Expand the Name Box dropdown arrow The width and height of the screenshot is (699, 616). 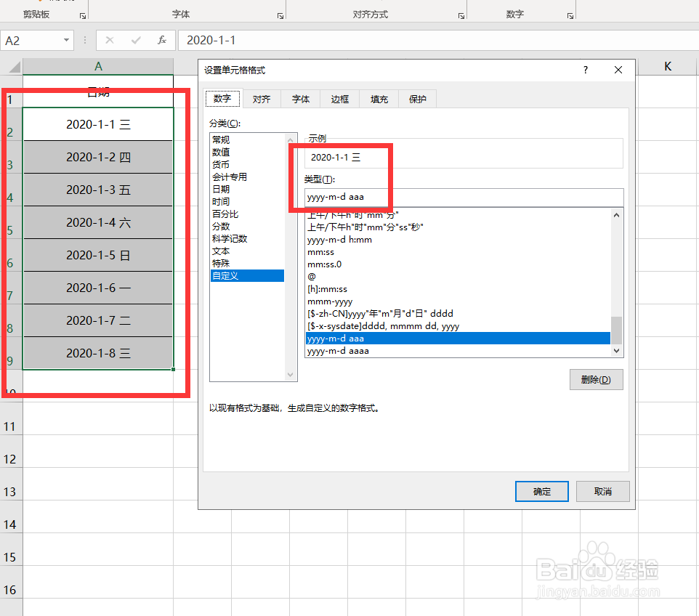click(x=66, y=41)
